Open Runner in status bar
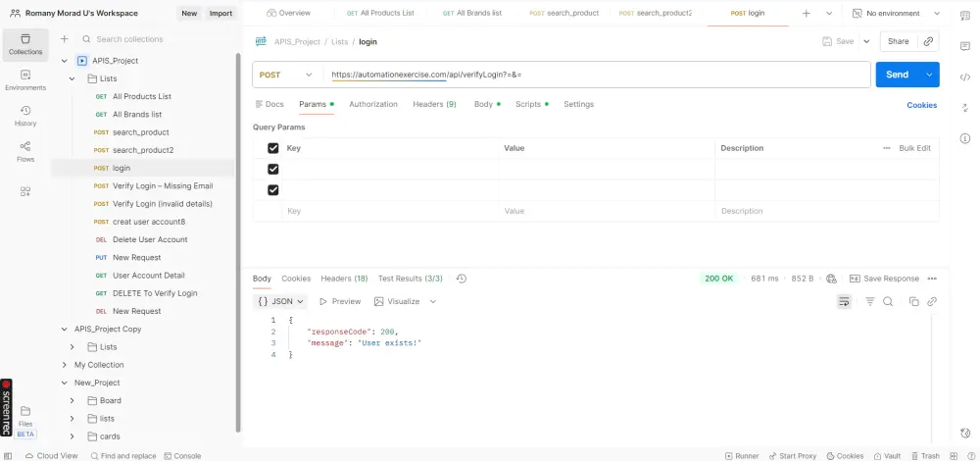The width and height of the screenshot is (980, 461). [742, 456]
